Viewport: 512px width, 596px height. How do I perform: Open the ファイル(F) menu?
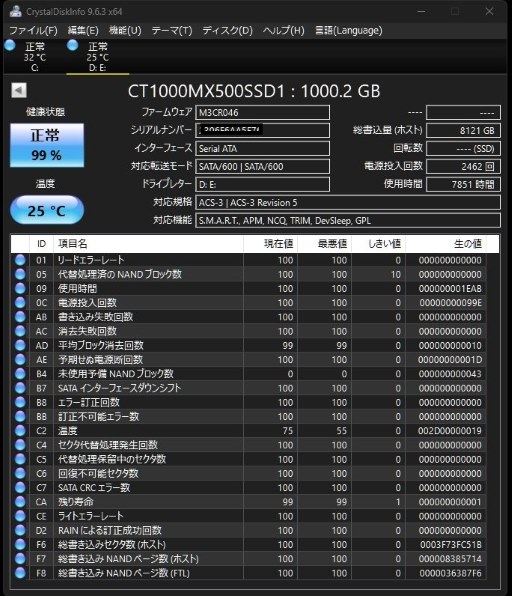coord(33,30)
